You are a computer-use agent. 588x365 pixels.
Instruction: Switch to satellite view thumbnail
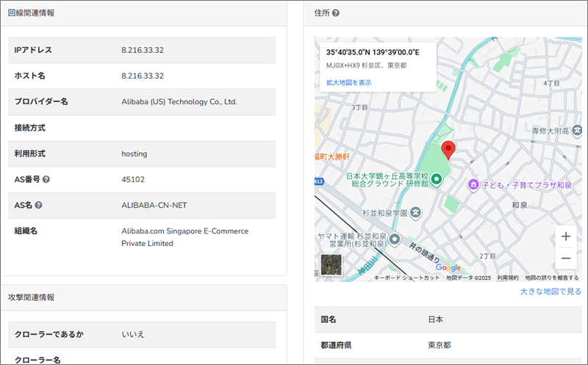tap(331, 264)
